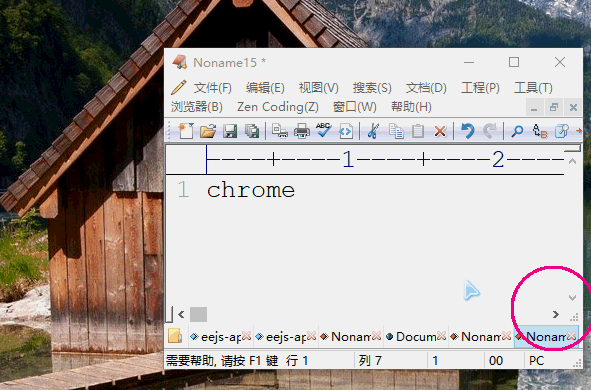This screenshot has height=390, width=591.
Task: Click the horizontal scrollbar left arrow
Action: (x=181, y=314)
